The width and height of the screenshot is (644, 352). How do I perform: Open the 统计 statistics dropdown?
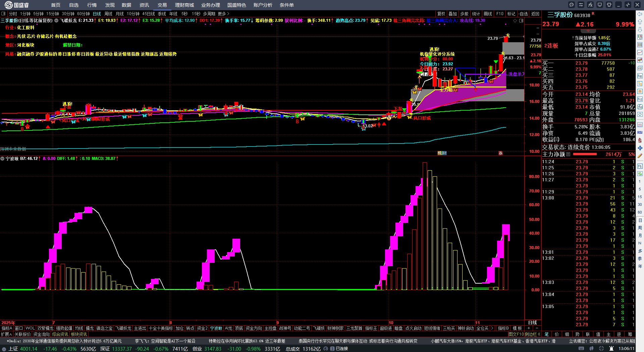476,14
